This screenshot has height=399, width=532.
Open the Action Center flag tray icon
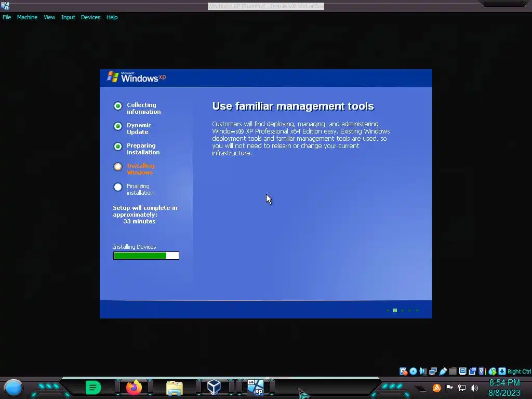(x=449, y=388)
